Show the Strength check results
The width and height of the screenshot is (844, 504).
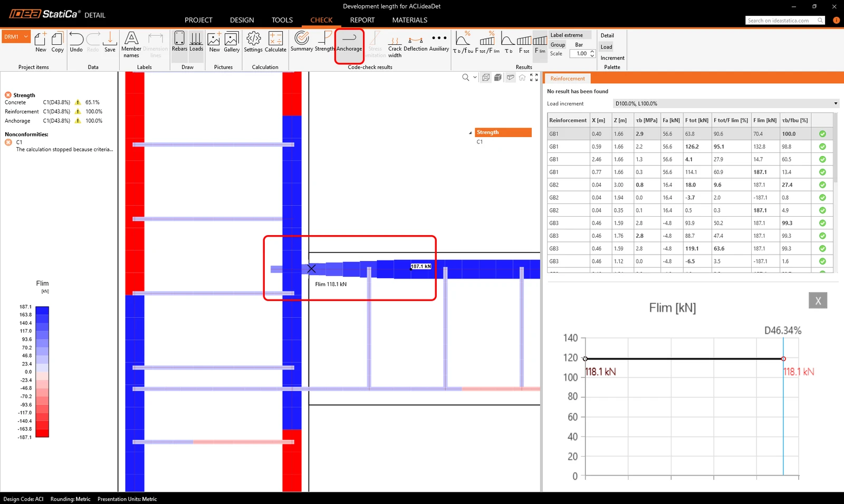324,42
